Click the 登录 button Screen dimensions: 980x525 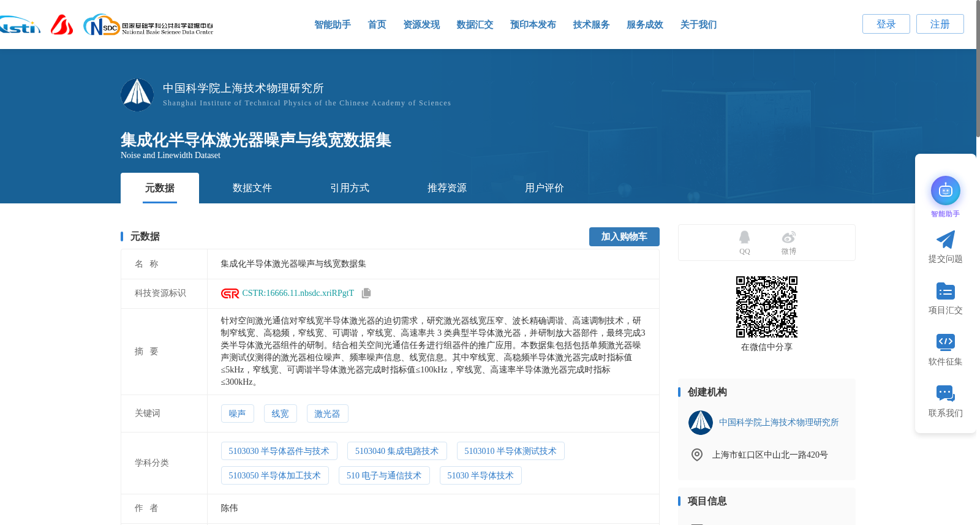pos(886,24)
